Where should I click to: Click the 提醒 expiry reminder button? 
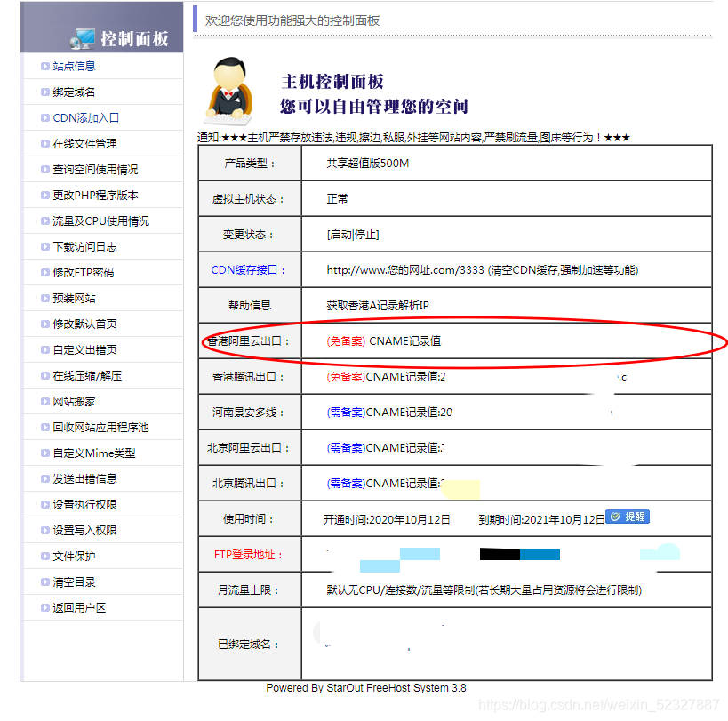tap(628, 517)
